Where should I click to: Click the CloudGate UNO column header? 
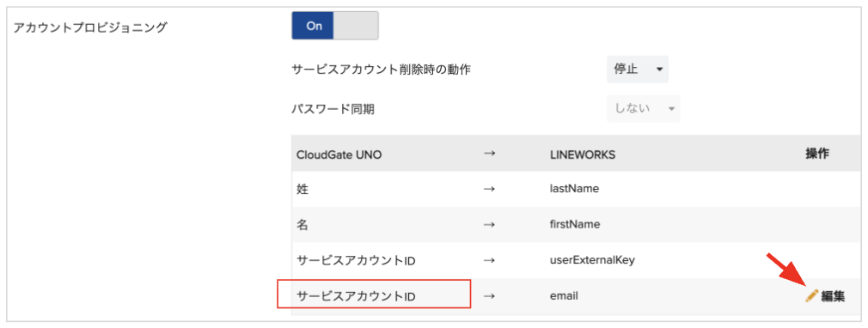339,155
